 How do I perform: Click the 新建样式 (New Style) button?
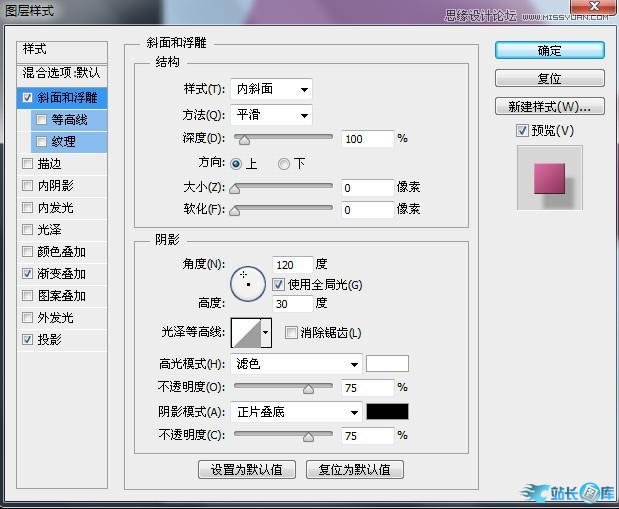pos(549,106)
